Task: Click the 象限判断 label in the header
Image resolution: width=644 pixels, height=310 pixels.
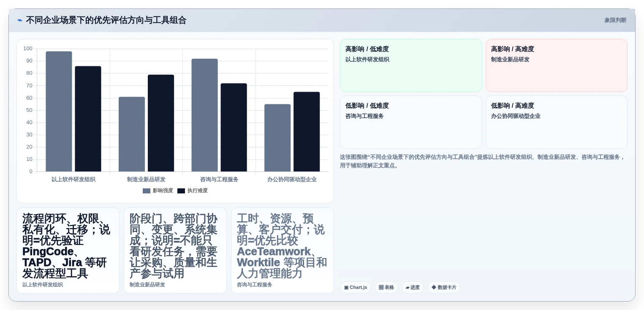Action: click(x=615, y=20)
